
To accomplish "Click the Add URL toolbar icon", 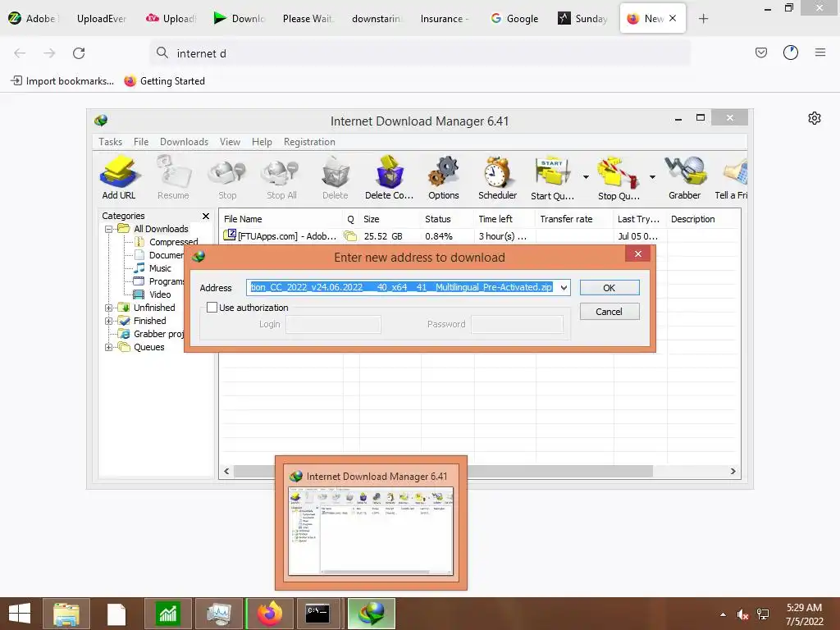I will [120, 178].
